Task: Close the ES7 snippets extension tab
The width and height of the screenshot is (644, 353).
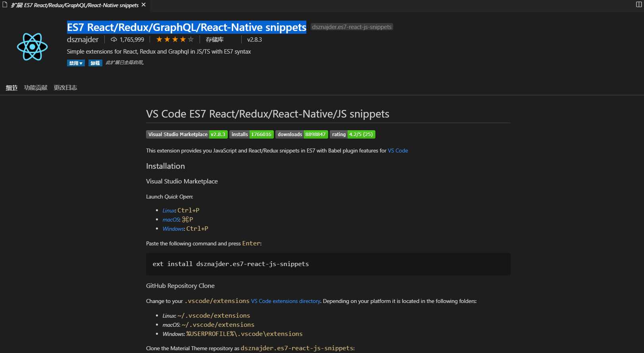Action: coord(144,5)
